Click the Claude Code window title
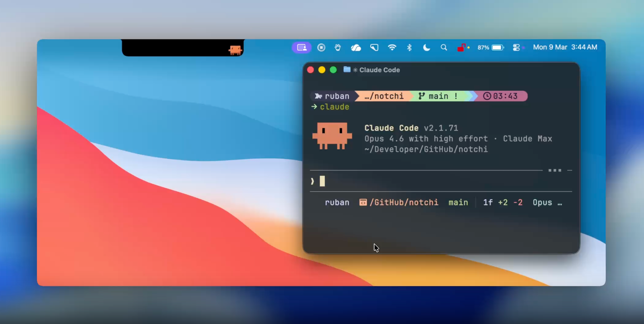 pyautogui.click(x=379, y=70)
